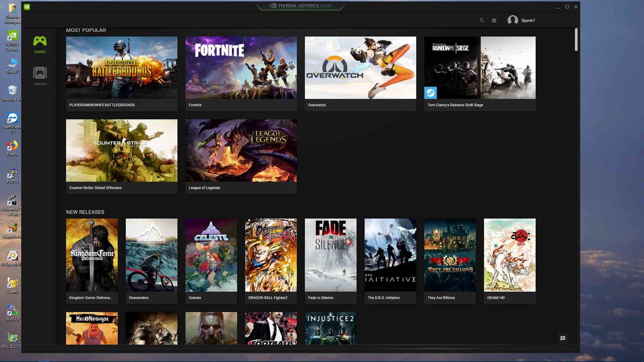Open This PC desktop icon
The image size is (644, 362).
tap(13, 66)
